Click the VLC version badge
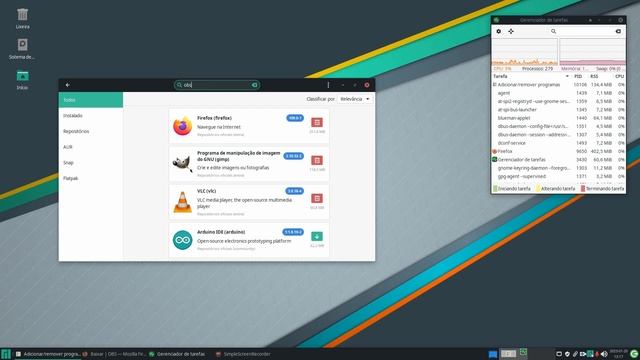 [x=295, y=191]
